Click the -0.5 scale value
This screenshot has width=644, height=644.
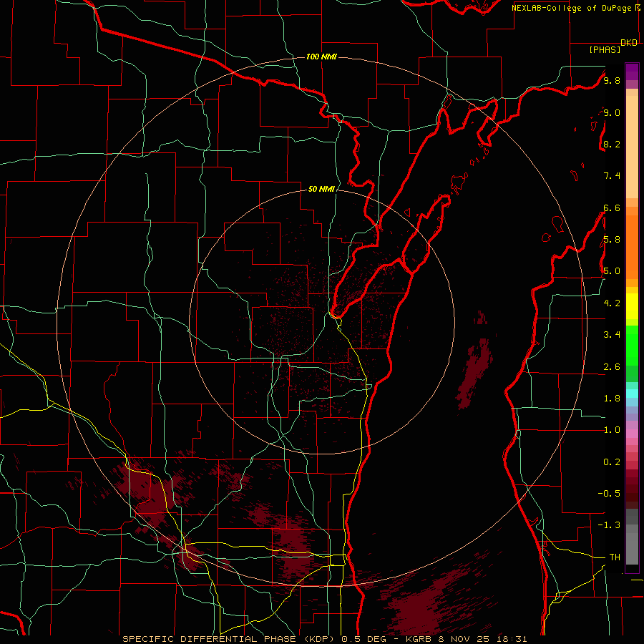(x=609, y=493)
